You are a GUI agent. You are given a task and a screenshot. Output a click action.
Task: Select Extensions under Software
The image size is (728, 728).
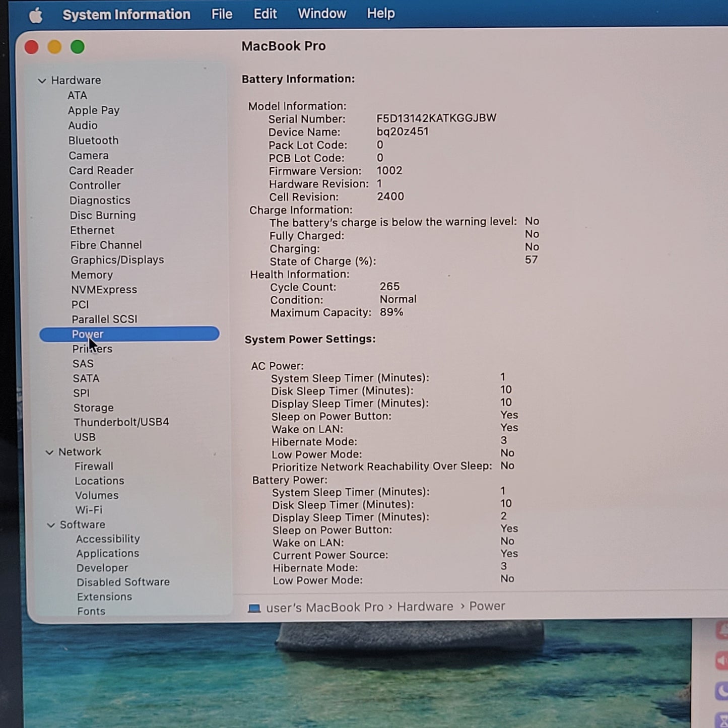point(105,597)
